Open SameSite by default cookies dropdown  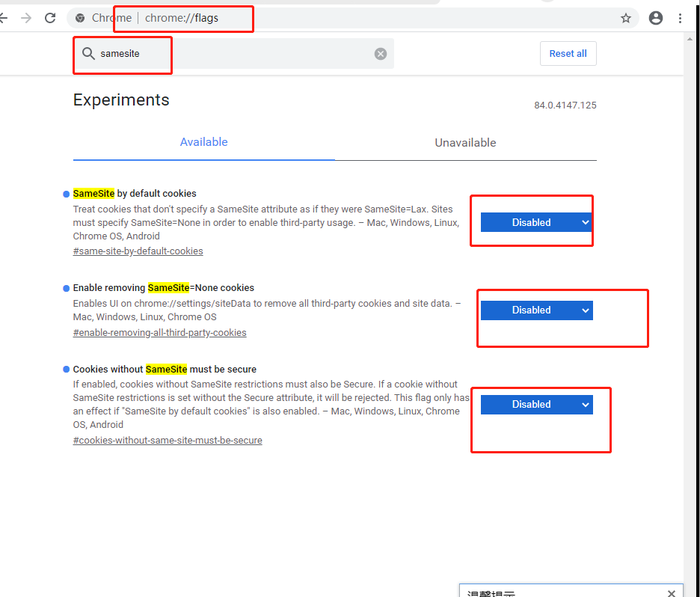pyautogui.click(x=536, y=222)
